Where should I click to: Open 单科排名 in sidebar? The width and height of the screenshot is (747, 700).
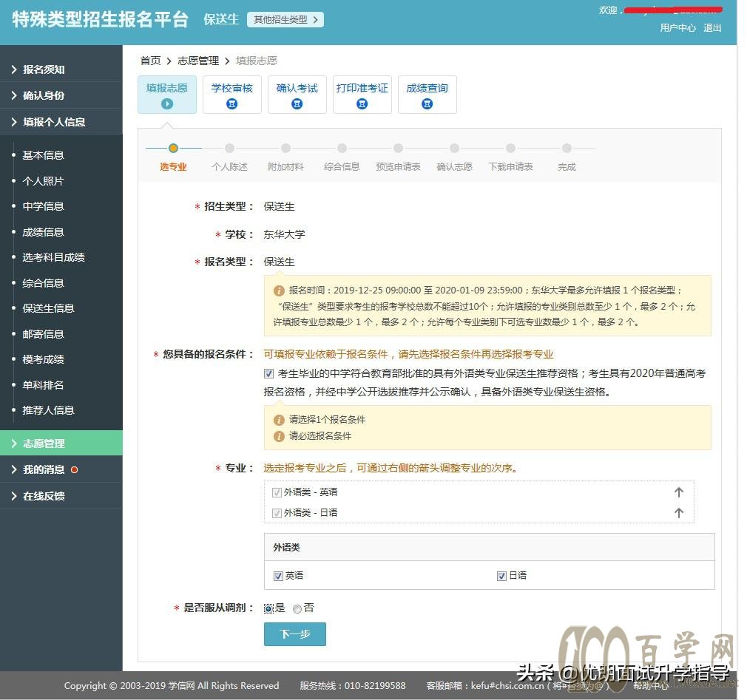click(x=44, y=385)
